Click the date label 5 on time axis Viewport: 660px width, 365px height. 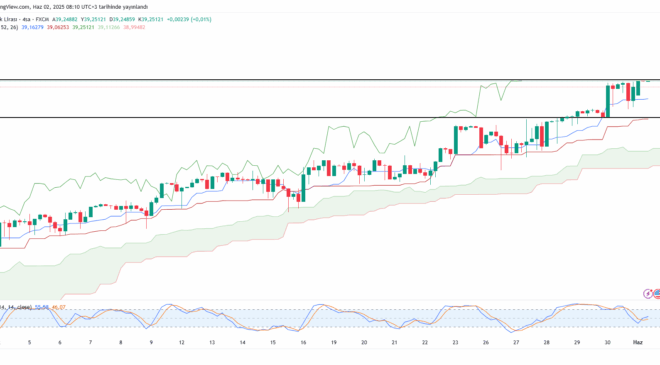[29, 343]
